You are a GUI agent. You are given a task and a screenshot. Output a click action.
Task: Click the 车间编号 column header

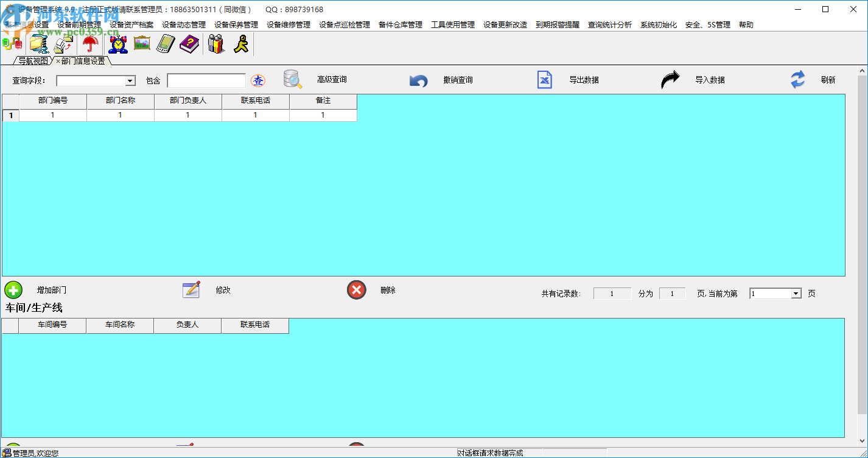(53, 325)
